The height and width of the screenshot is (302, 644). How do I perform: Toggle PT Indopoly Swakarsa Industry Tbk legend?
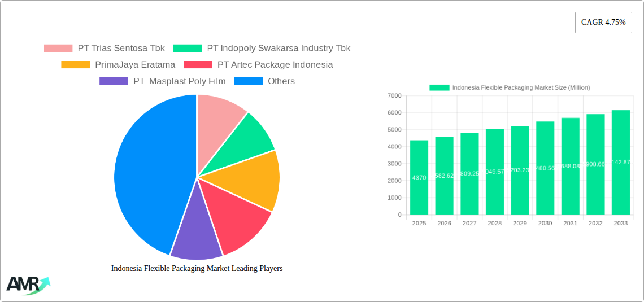262,48
